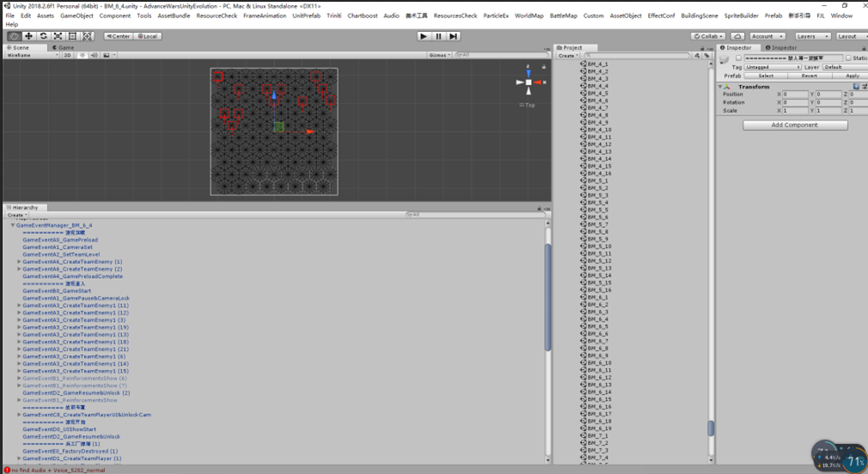Toggle the GameObject active checkbox

pos(738,58)
